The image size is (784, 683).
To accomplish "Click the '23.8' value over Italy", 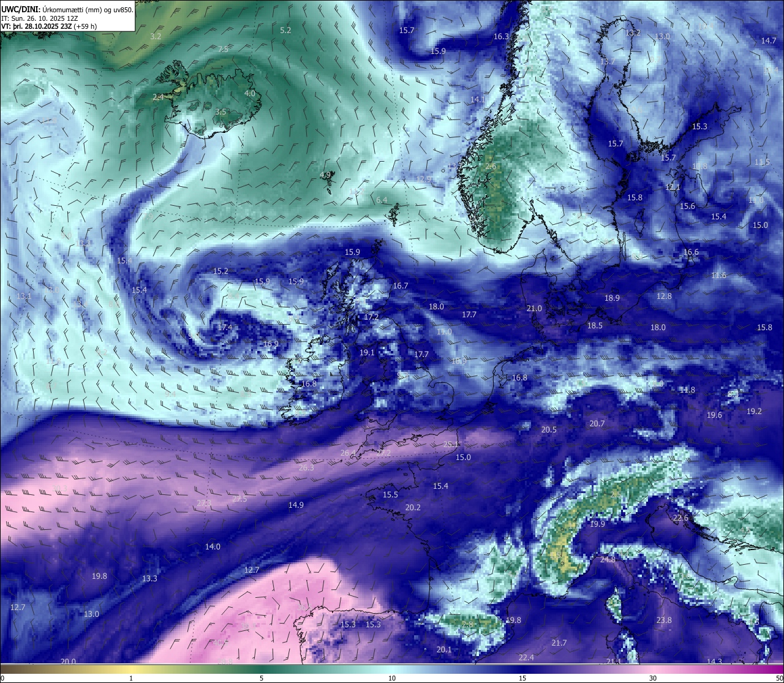I will point(664,621).
